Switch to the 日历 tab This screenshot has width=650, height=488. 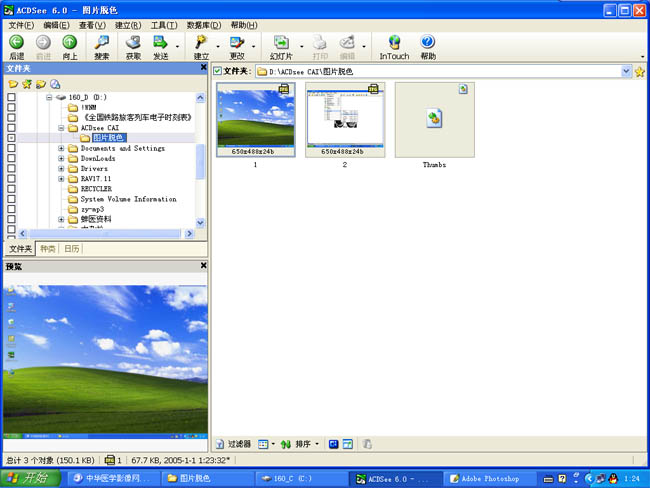(72, 249)
